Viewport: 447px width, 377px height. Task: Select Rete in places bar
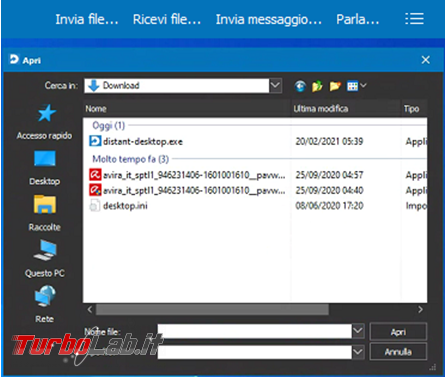(x=44, y=305)
